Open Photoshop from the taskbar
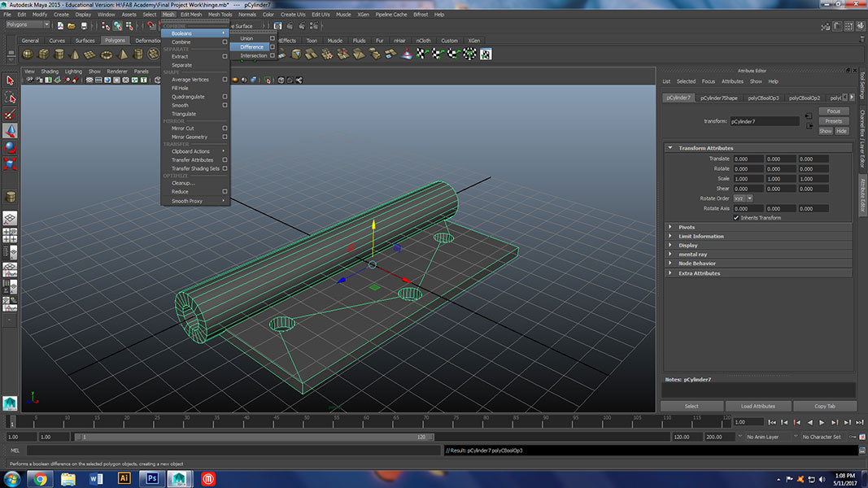 pyautogui.click(x=152, y=478)
